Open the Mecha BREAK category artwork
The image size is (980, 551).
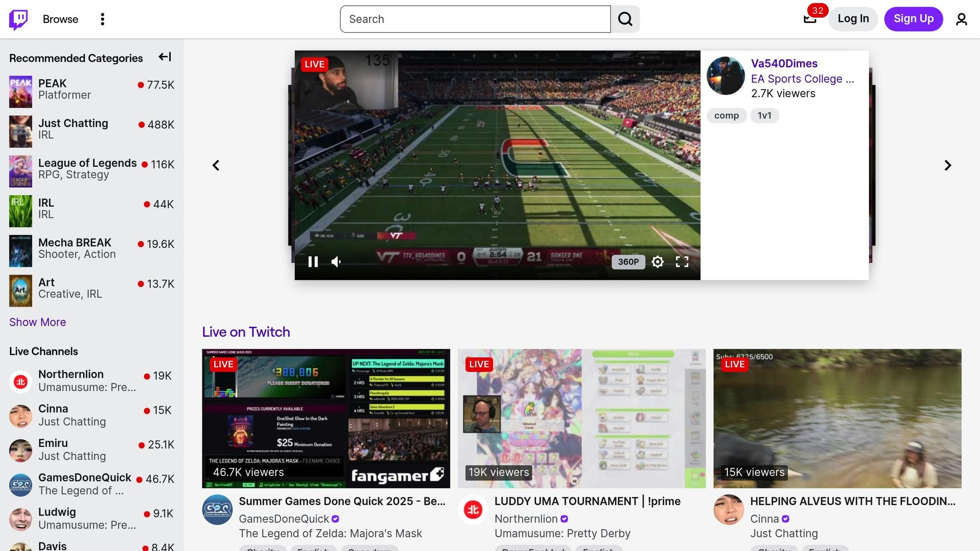pos(21,251)
